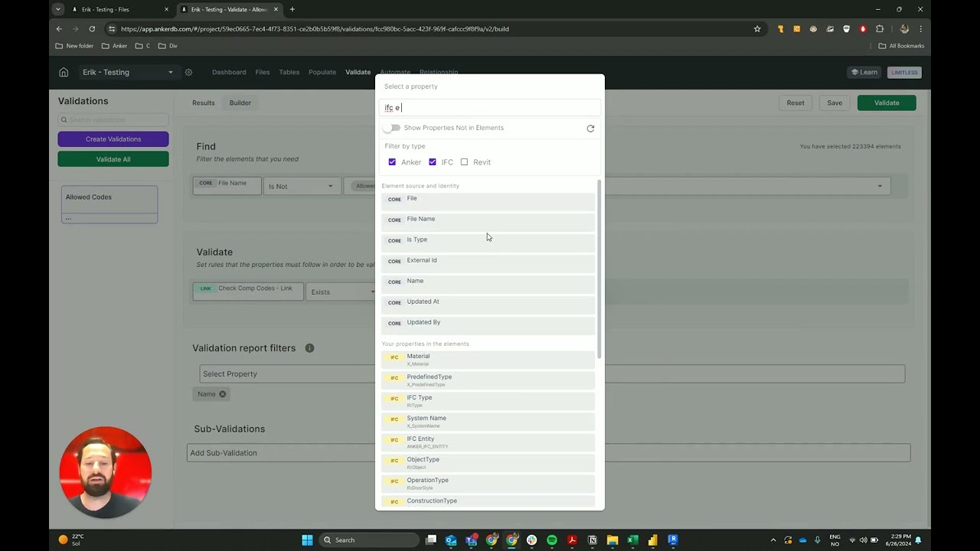Screen dimensions: 980x551
Task: Open the Chrome tab search chevron
Action: point(57,9)
